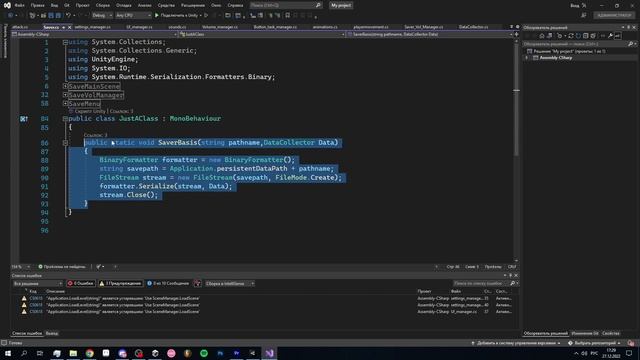Open the Build + IntelliSense dropdown
This screenshot has width=640, height=360.
click(x=229, y=283)
